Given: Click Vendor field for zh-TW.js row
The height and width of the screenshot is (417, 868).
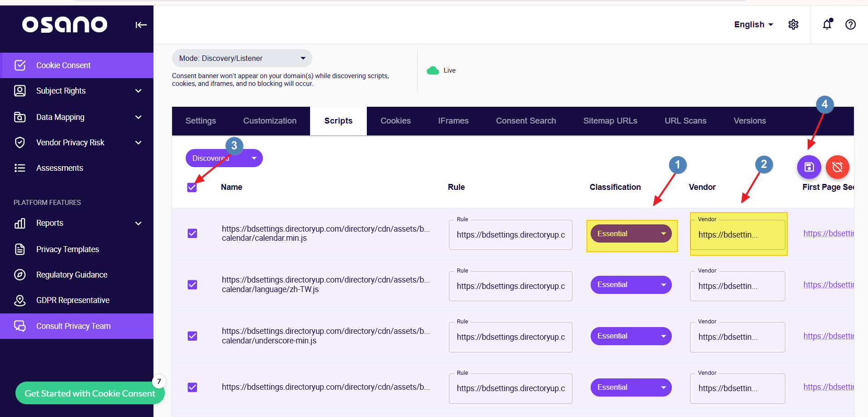Looking at the screenshot, I should 738,286.
